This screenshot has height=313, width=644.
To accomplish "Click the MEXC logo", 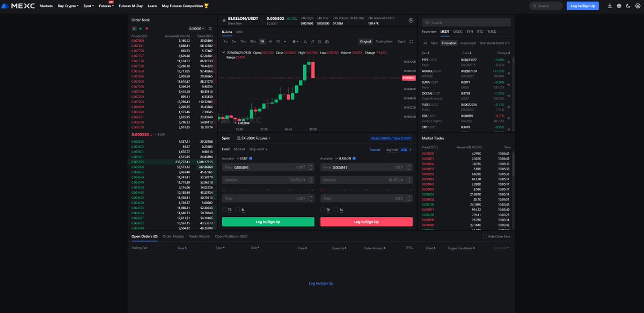I will coord(19,6).
